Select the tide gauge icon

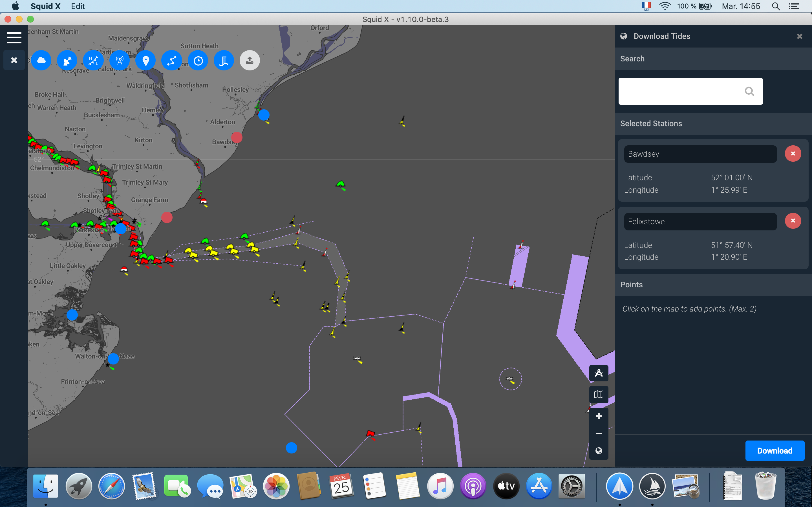(x=224, y=60)
